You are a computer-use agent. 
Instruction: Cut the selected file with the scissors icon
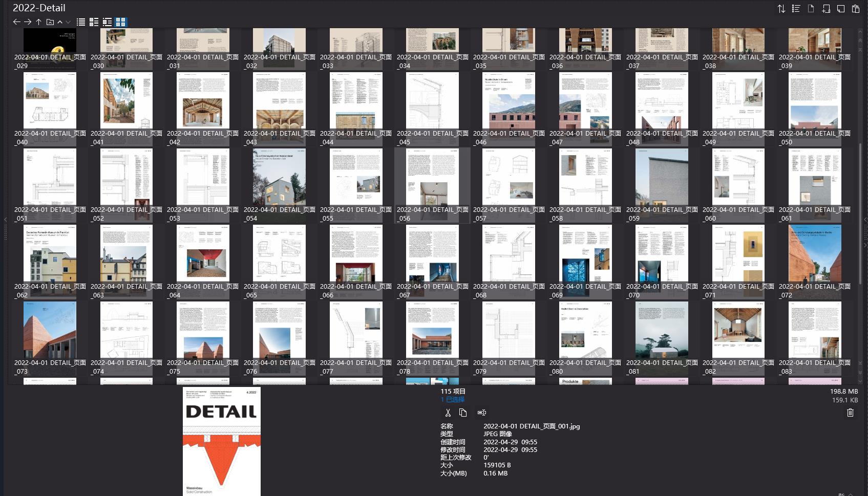click(x=448, y=412)
